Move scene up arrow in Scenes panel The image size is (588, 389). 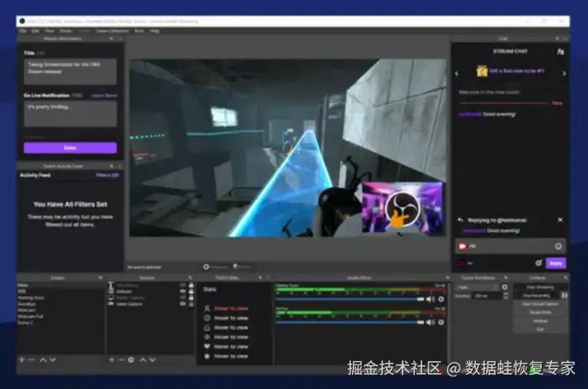point(43,360)
